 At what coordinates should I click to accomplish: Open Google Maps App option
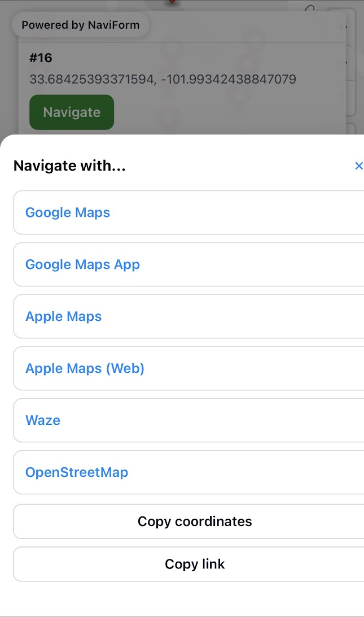(x=82, y=264)
